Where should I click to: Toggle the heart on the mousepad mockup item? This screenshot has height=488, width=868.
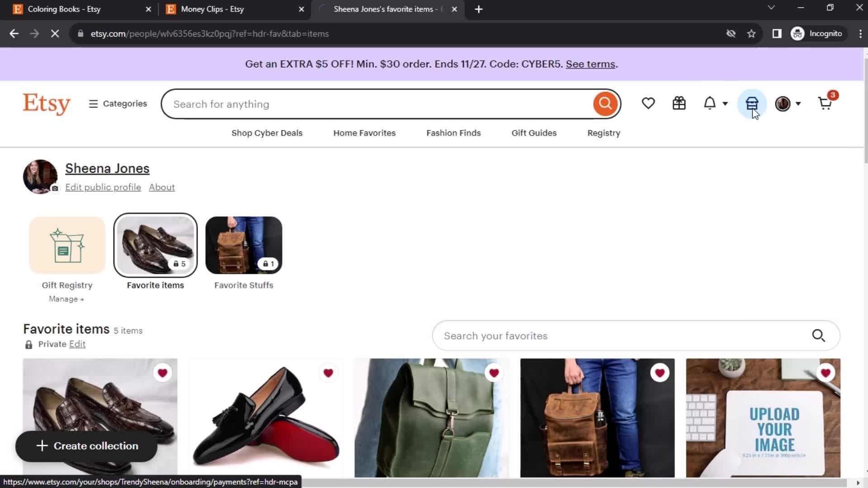(826, 372)
